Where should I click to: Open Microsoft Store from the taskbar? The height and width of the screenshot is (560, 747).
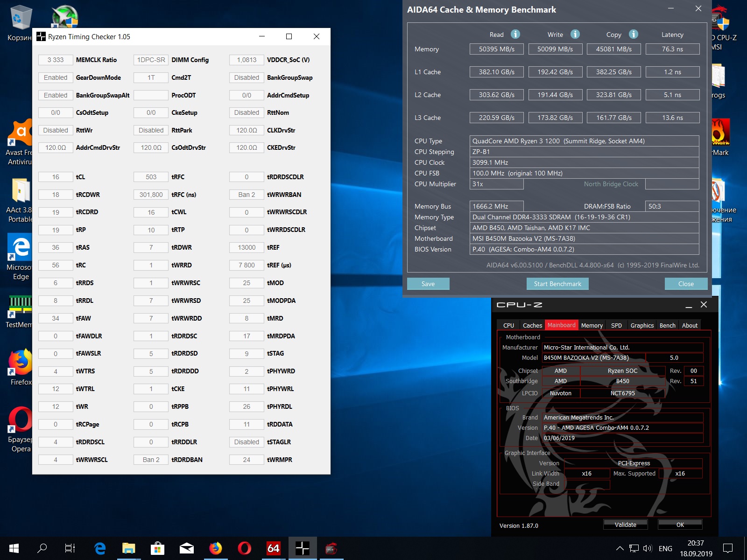[157, 548]
